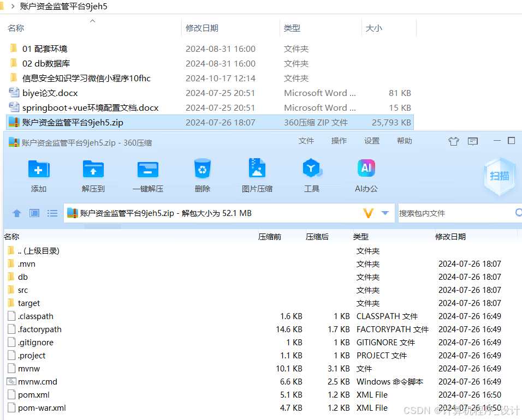
Task: Toggle the list view display mode
Action: click(x=52, y=213)
